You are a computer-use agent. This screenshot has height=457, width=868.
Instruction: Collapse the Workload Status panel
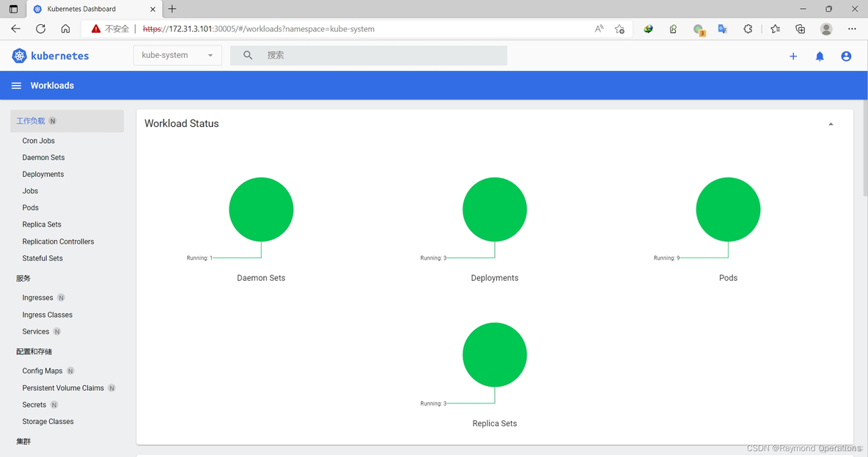pyautogui.click(x=831, y=124)
